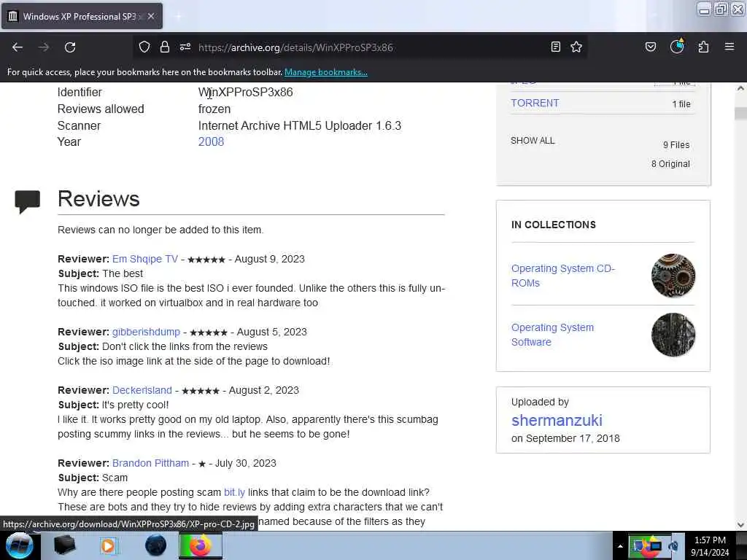This screenshot has height=560, width=747.
Task: Select the Windows XP Professional SP3 tab
Action: [x=82, y=16]
